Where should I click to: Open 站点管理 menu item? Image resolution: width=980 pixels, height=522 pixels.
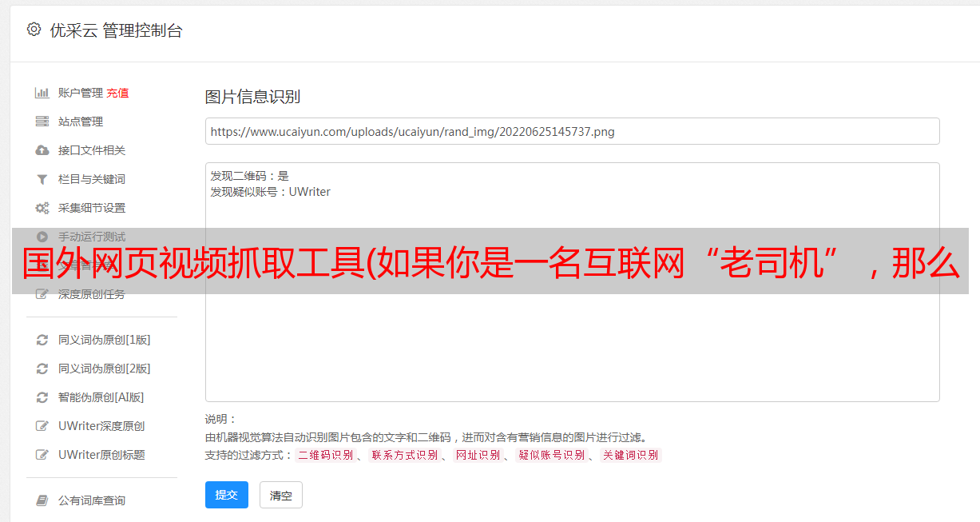(x=81, y=122)
